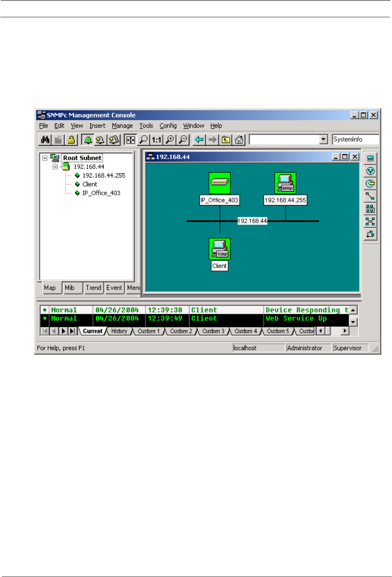Open the Config menu
The image size is (392, 577).
click(x=168, y=126)
